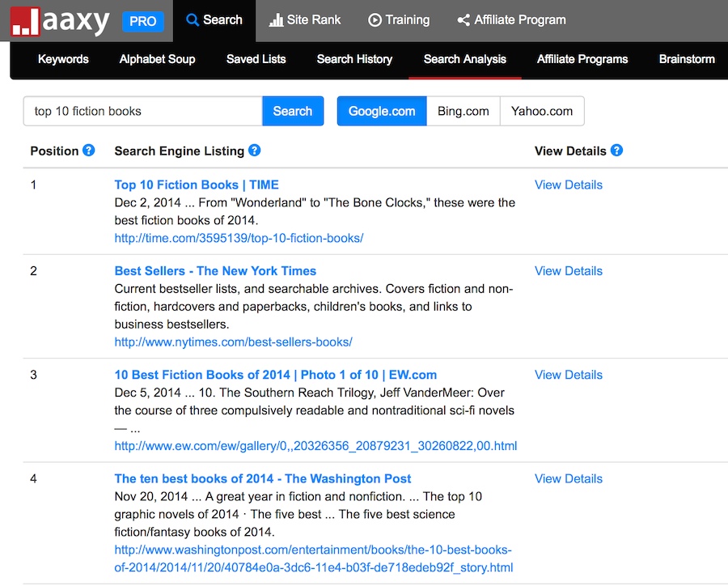
Task: Switch to Bing.com search engine
Action: (463, 111)
